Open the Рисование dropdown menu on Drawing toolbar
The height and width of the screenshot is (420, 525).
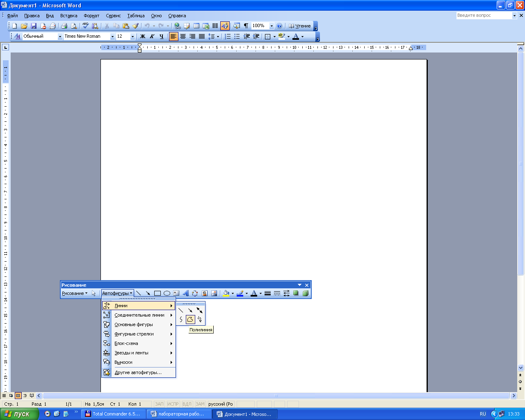click(74, 293)
